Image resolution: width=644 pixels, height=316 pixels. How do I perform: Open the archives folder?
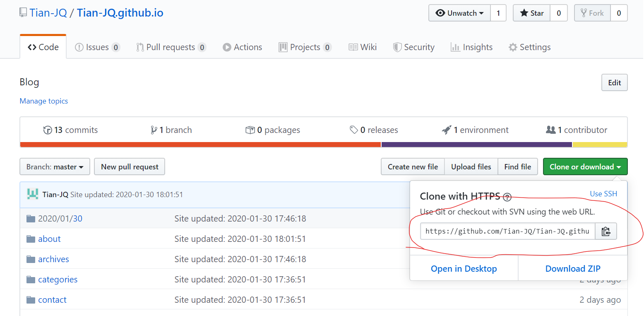pos(53,259)
